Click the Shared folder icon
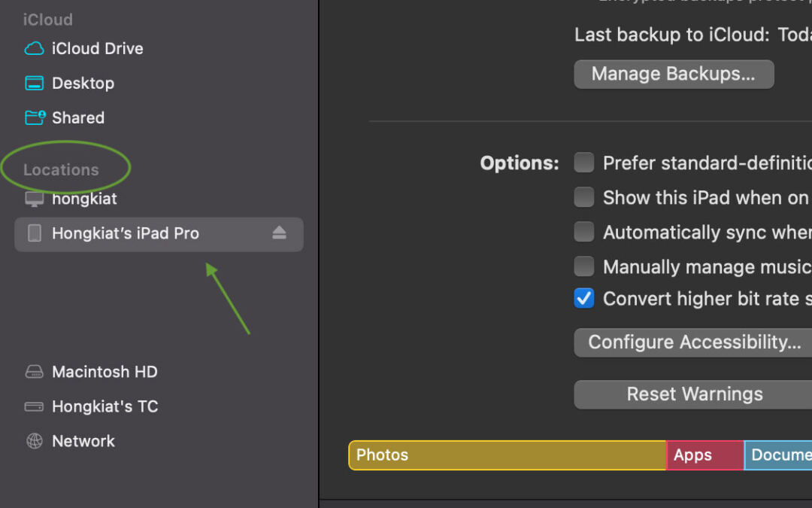 coord(35,117)
